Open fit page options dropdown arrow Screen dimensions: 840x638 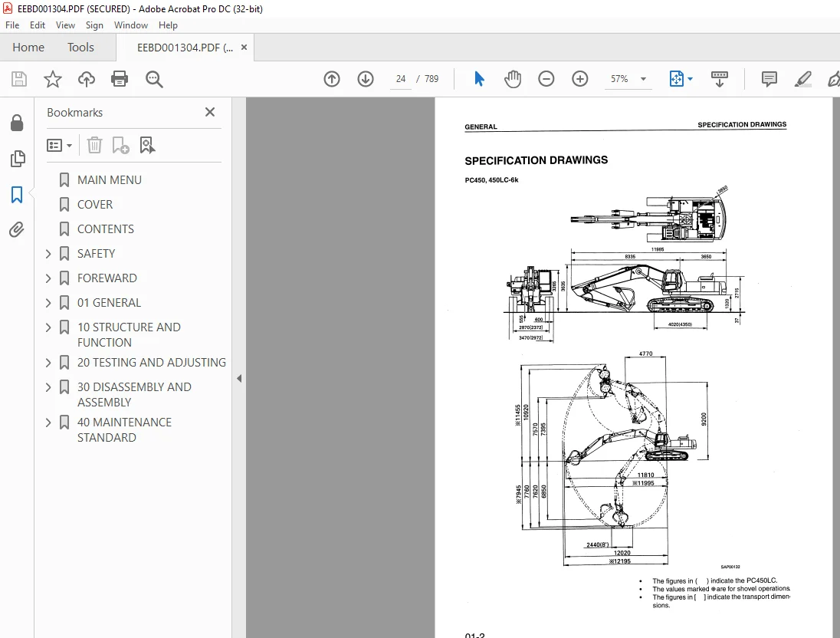690,79
